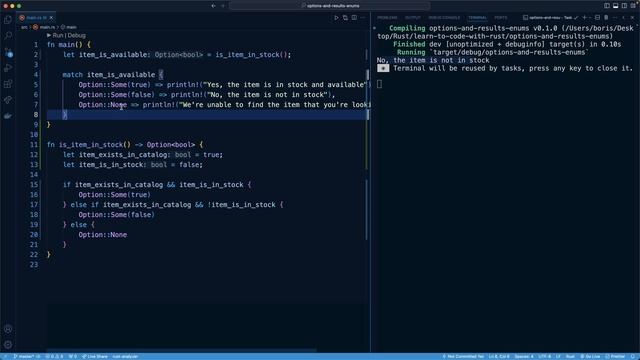
Task: Open errors and warnings count in status bar
Action: (x=54, y=356)
